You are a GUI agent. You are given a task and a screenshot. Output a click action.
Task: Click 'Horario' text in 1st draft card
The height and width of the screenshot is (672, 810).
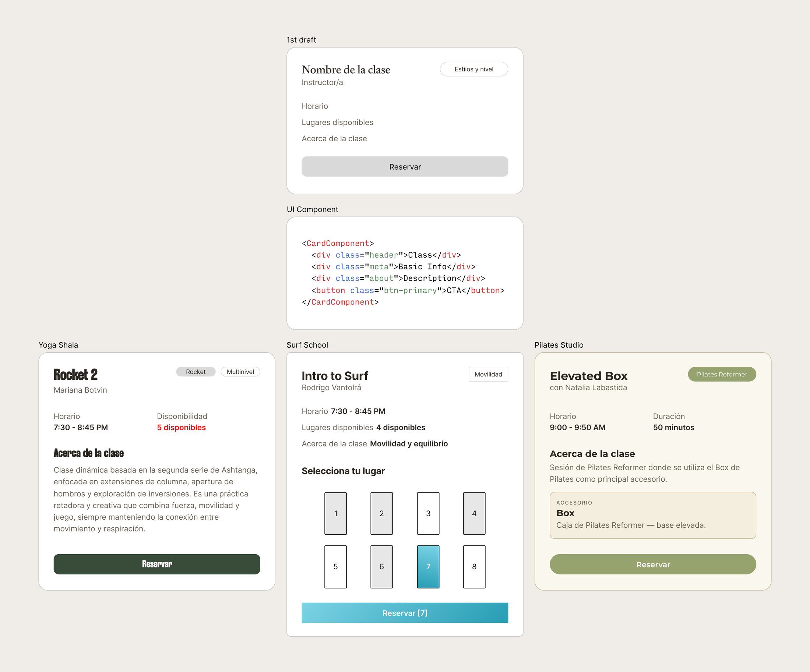click(x=315, y=106)
